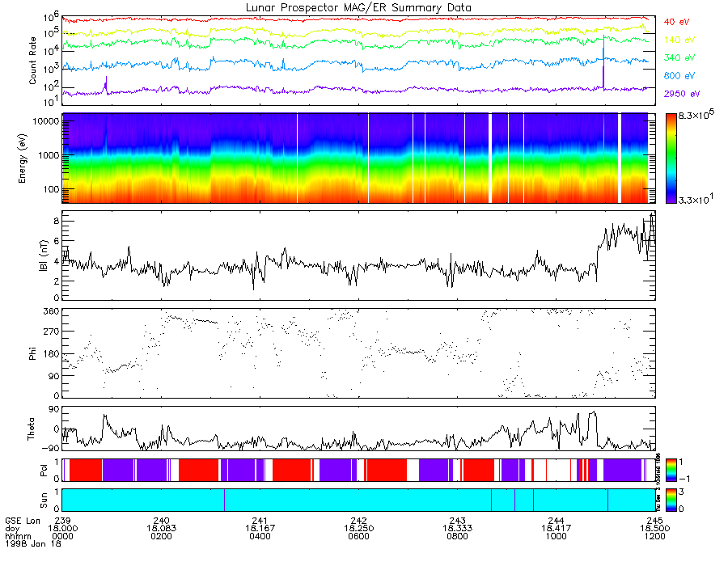Click the purple 2950 eV legend label
This screenshot has width=728, height=566.
tap(681, 94)
